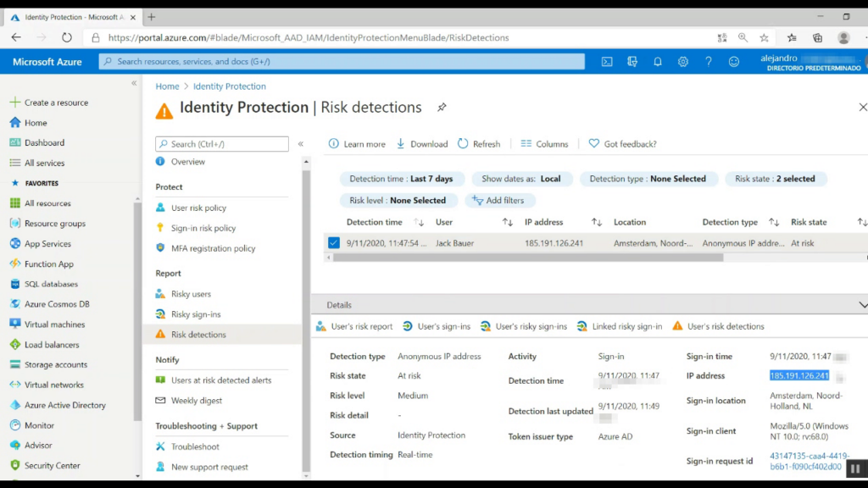Open Users at risk detected alerts
The image size is (868, 488).
[221, 380]
